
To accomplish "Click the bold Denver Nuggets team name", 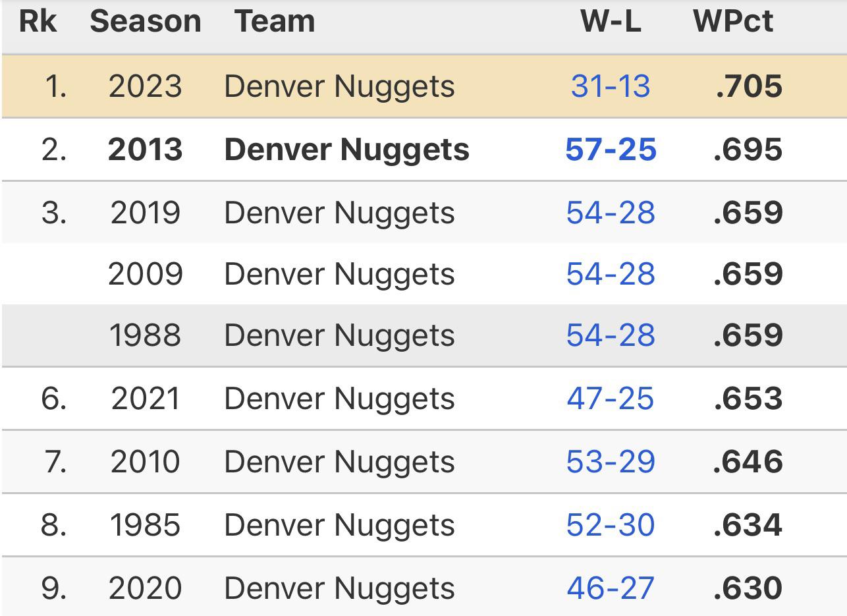I will click(x=346, y=150).
